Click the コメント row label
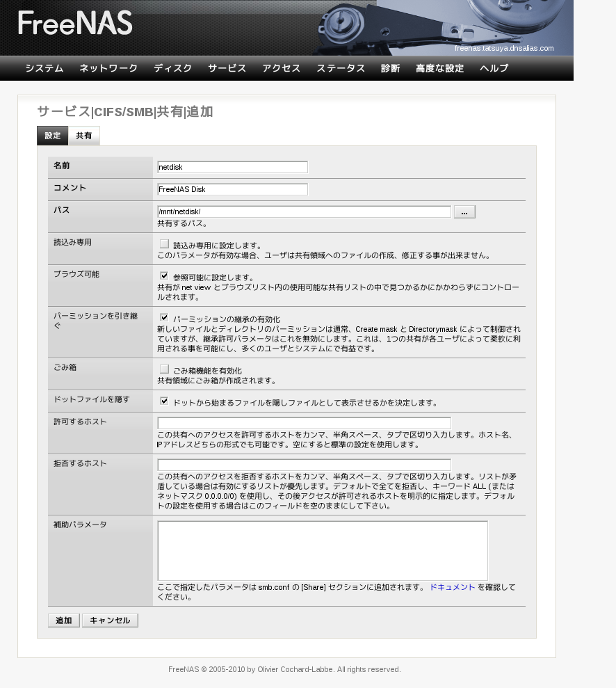 point(70,188)
